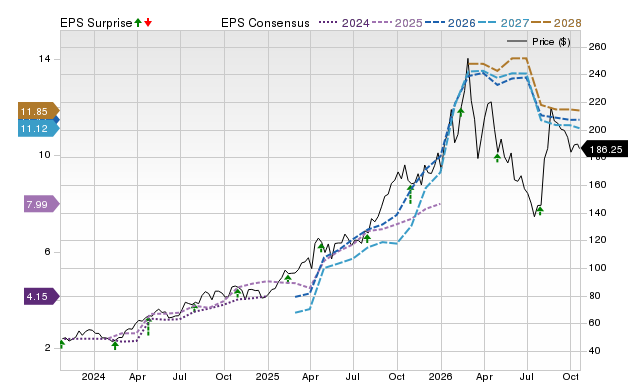
Task: Toggle the 2025 EPS consensus legend entry
Action: click(397, 23)
